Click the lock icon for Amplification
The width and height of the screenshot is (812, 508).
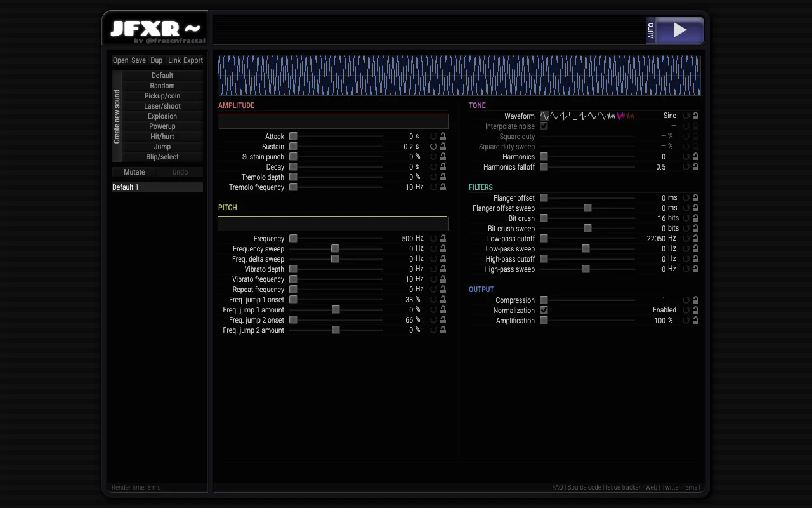695,321
